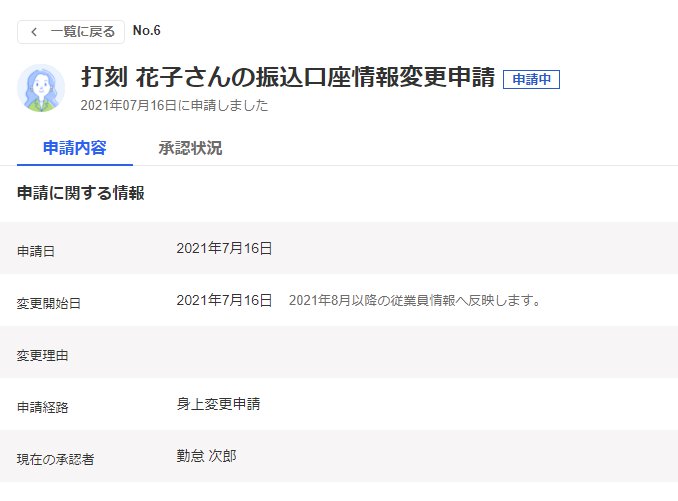Click the text 2021年07月16日に申請しました
Image resolution: width=678 pixels, height=501 pixels.
point(174,105)
